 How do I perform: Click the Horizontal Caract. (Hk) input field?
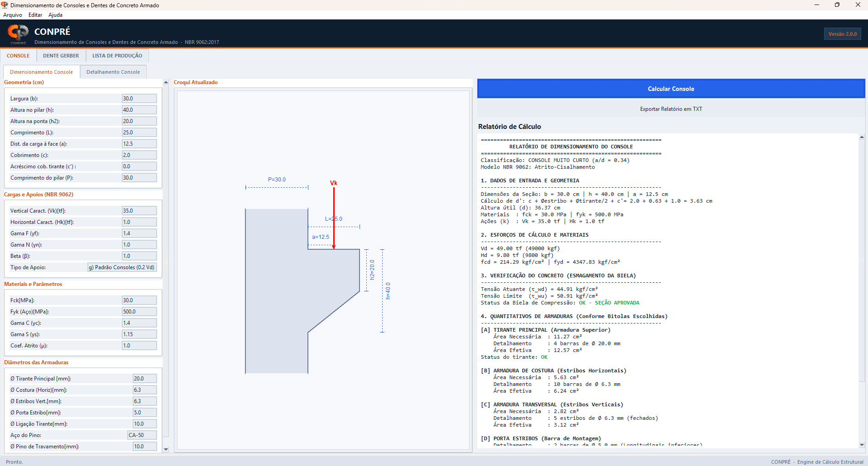[x=139, y=222]
